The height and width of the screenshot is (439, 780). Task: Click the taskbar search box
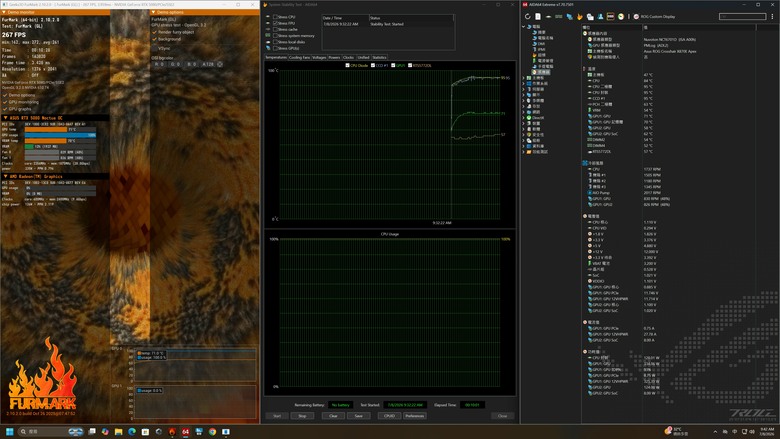tap(52, 432)
